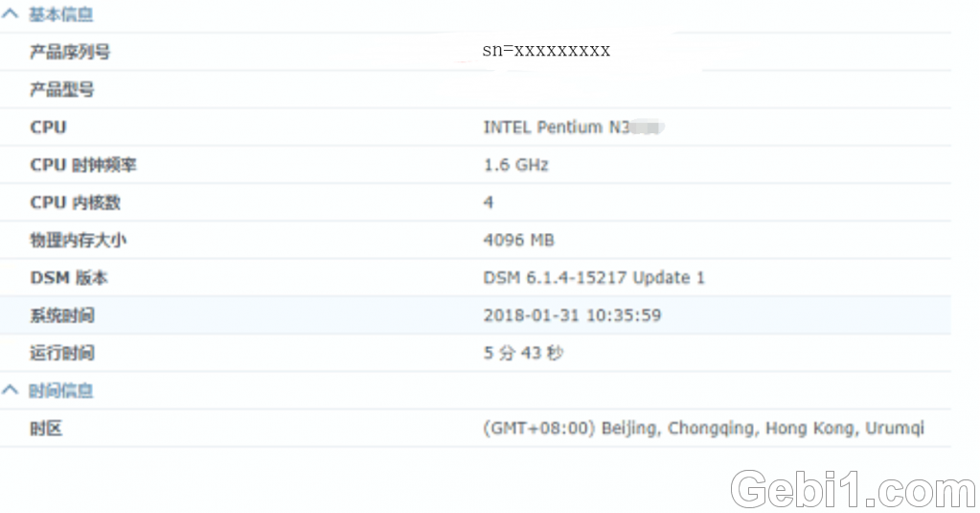Click the Gebi1.com watermark logo
This screenshot has width=980, height=513.
tap(853, 489)
